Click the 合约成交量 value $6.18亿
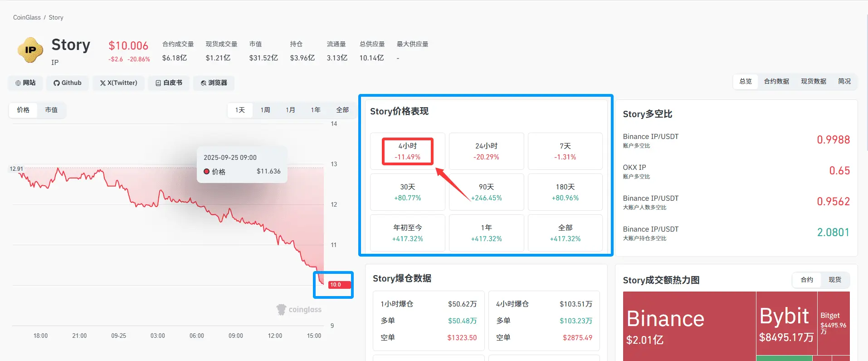Screen dimensions: 868x361 click(x=175, y=58)
